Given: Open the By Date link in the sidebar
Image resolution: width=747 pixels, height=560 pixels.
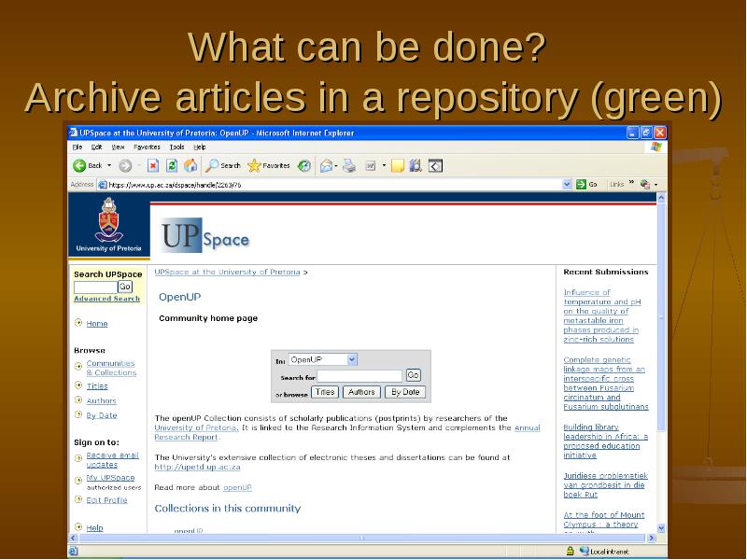Looking at the screenshot, I should [102, 415].
